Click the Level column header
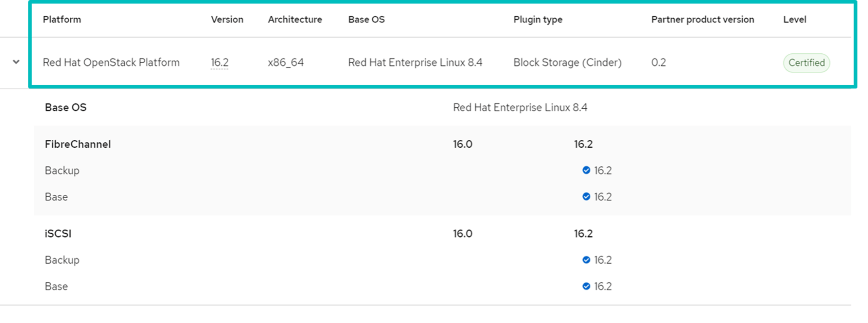 point(795,19)
